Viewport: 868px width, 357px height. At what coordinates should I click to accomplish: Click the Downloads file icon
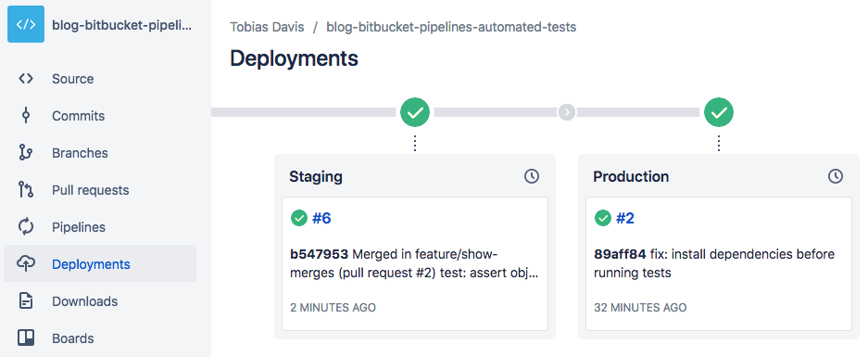(x=26, y=301)
